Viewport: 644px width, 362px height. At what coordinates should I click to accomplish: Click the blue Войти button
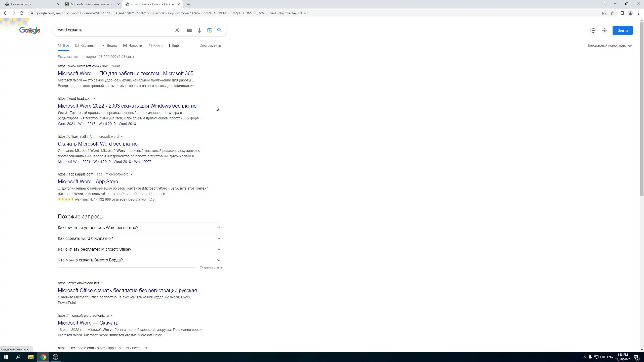622,30
